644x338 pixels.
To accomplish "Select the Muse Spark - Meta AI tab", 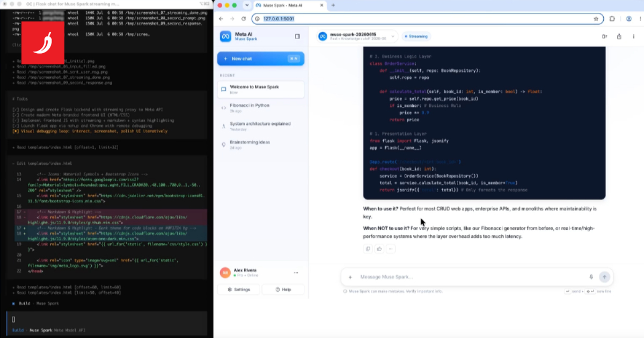I will coord(289,5).
